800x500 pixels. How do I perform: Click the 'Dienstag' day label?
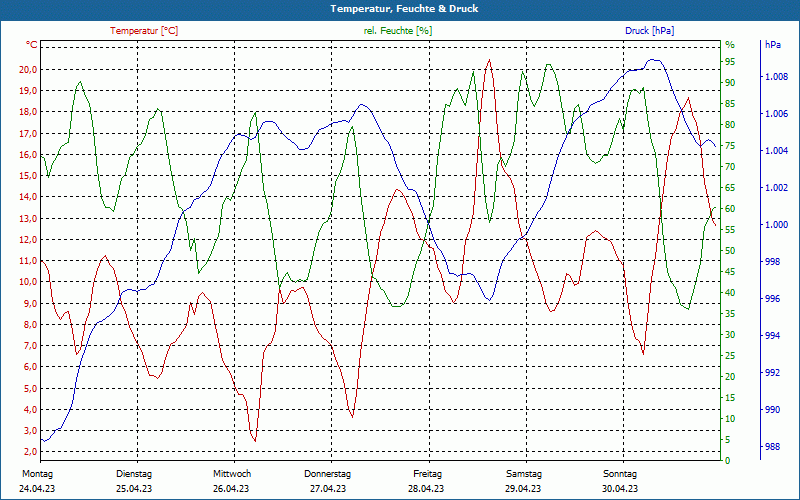(x=134, y=474)
